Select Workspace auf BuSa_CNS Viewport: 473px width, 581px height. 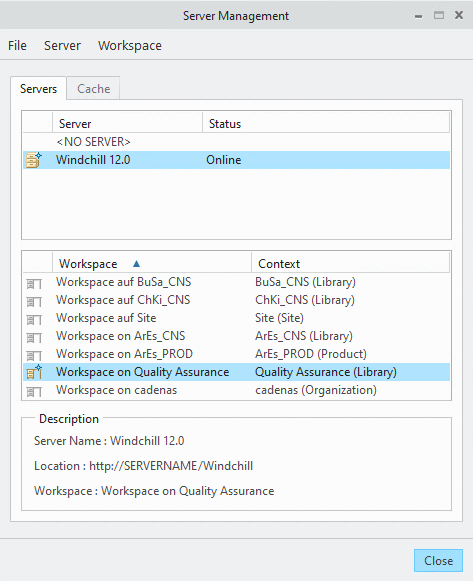point(123,282)
